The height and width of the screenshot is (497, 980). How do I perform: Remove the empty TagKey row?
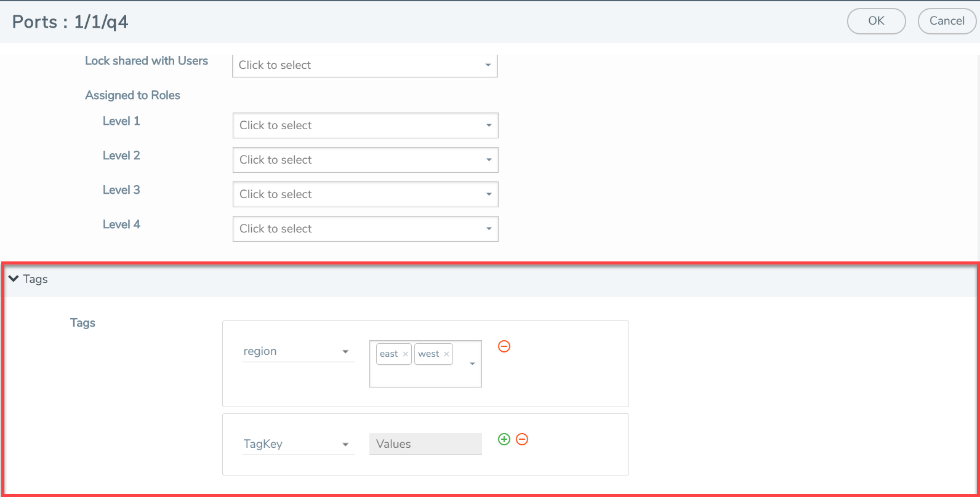point(521,439)
